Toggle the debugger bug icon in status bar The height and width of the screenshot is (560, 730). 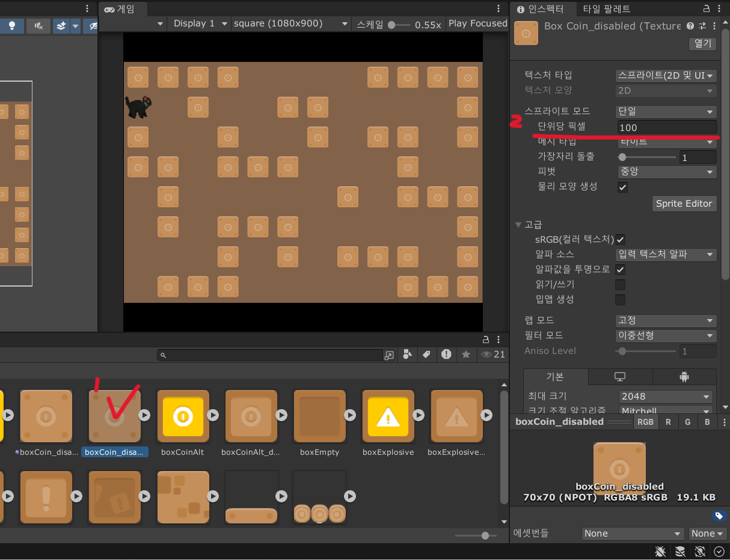click(661, 551)
